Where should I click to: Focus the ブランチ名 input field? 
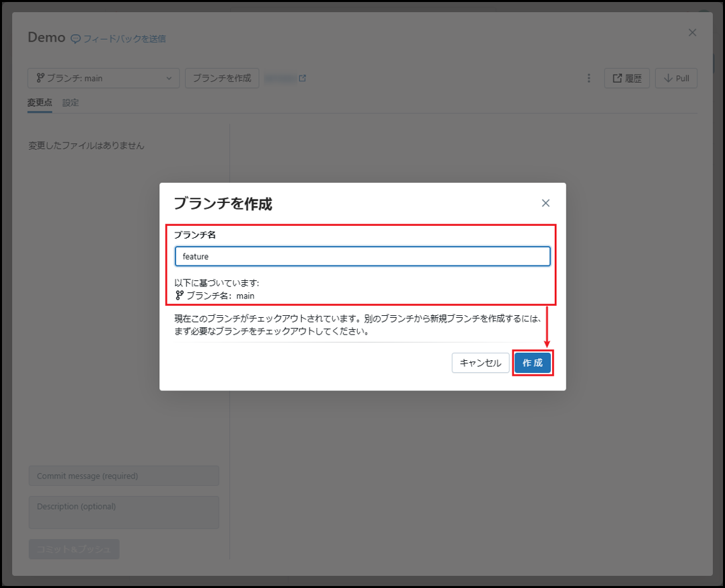pyautogui.click(x=362, y=256)
